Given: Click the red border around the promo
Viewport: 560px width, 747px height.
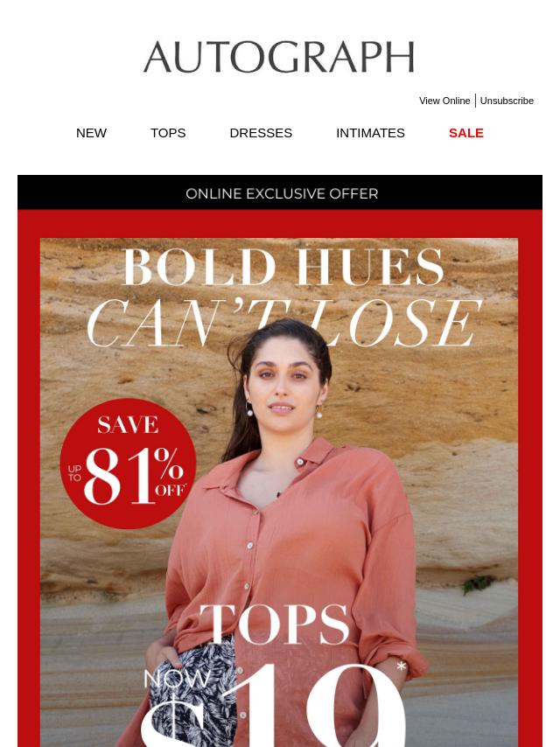Looking at the screenshot, I should click(x=29, y=477).
